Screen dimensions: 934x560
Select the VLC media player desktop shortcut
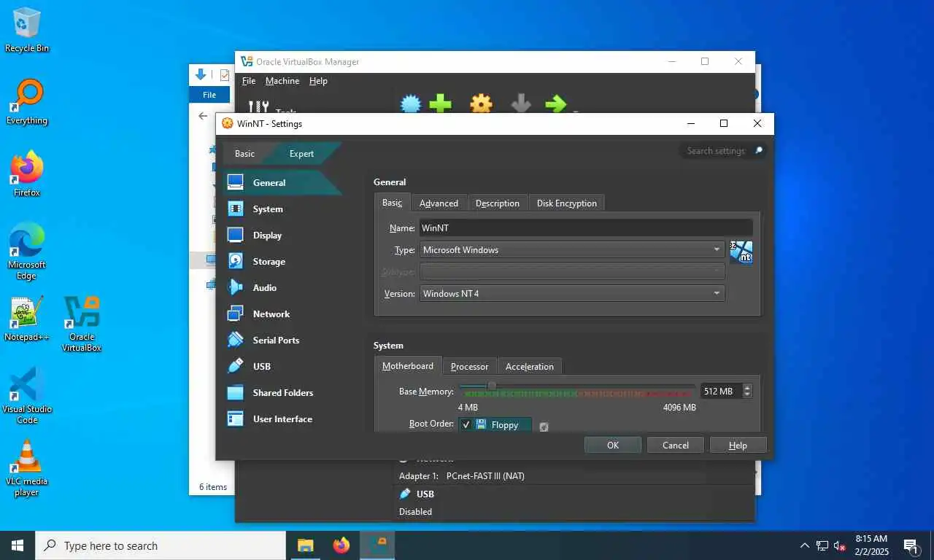pyautogui.click(x=27, y=468)
